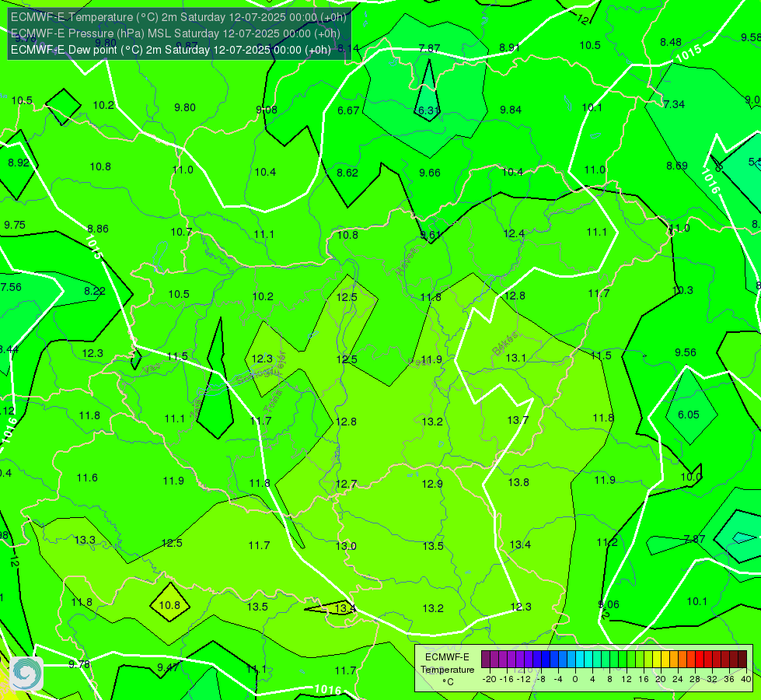761x700 pixels.
Task: Click the 8.69 temperature value
Action: [x=677, y=166]
